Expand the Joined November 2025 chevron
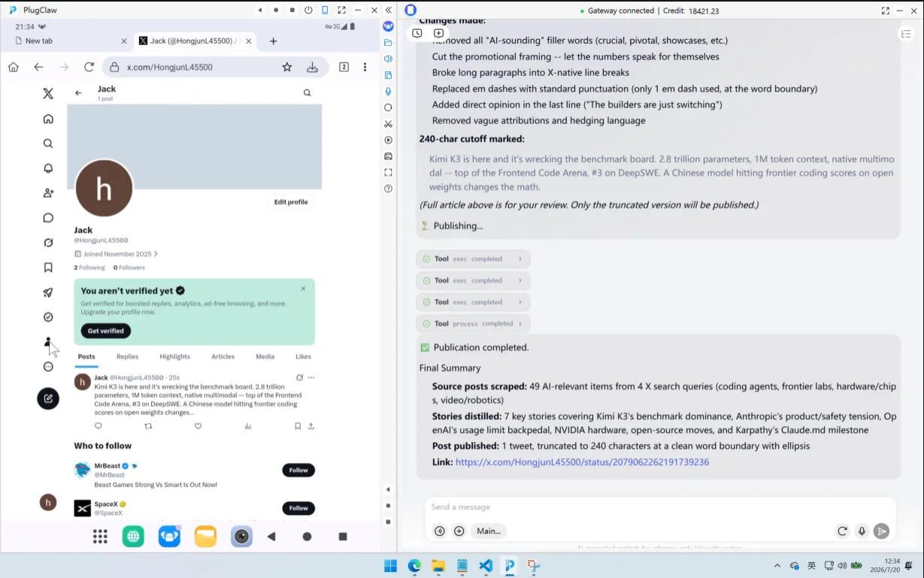The height and width of the screenshot is (578, 924). [x=156, y=254]
